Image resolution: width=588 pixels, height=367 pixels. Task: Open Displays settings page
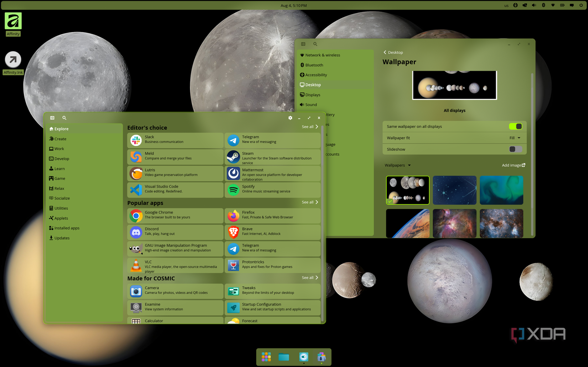335,95
